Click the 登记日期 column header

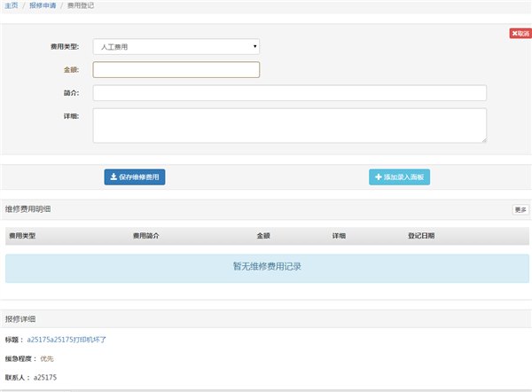[421, 236]
